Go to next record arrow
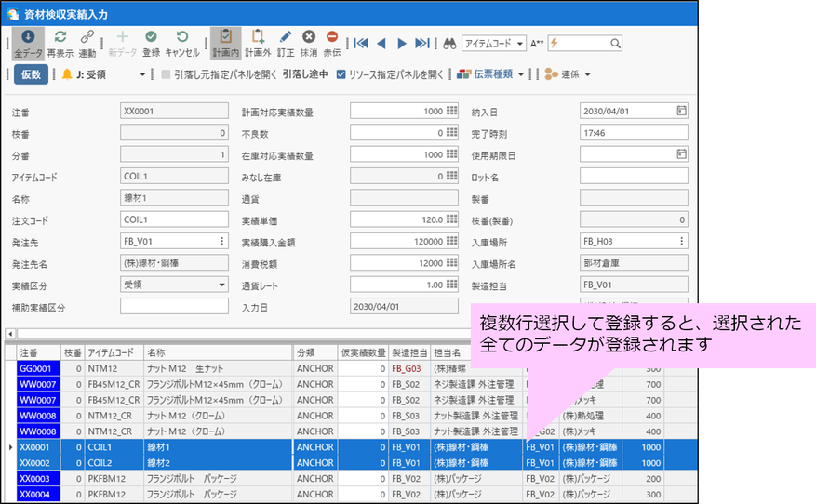The width and height of the screenshot is (816, 504). (x=401, y=43)
